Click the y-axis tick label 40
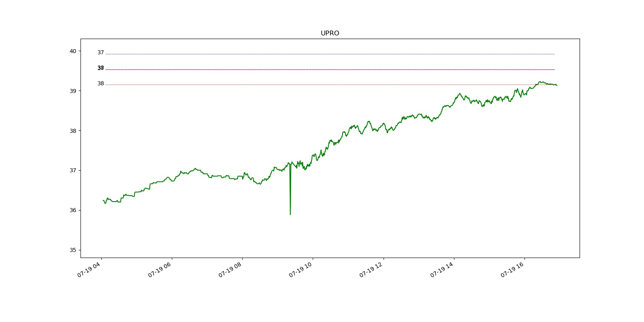Image resolution: width=644 pixels, height=322 pixels. (73, 51)
